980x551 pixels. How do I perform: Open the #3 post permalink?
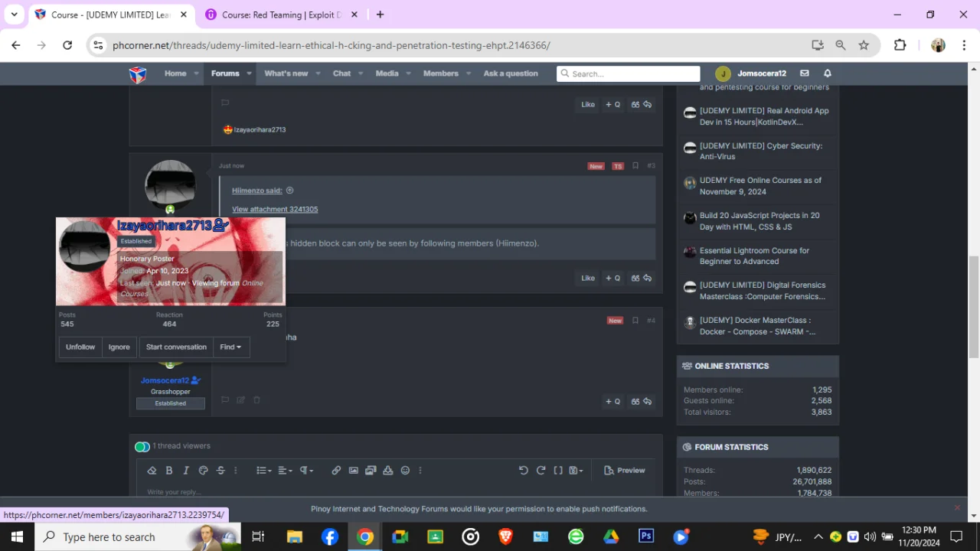tap(651, 166)
